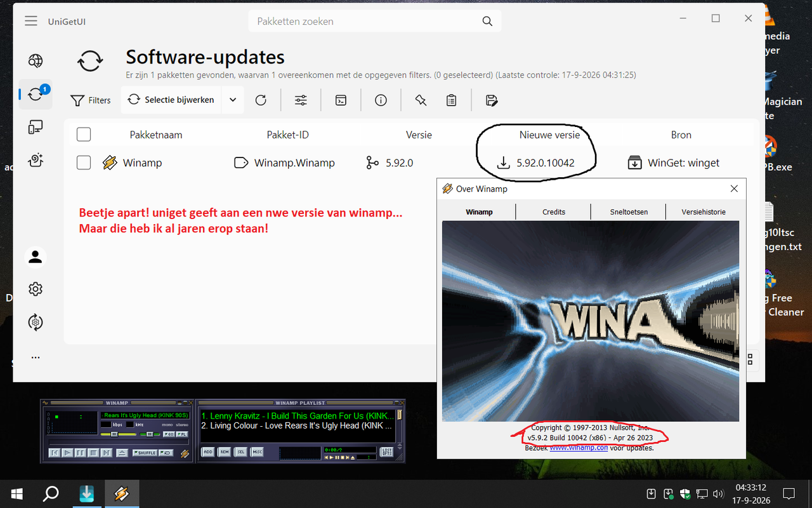This screenshot has width=812, height=508.
Task: Open the package details info icon
Action: pyautogui.click(x=381, y=100)
